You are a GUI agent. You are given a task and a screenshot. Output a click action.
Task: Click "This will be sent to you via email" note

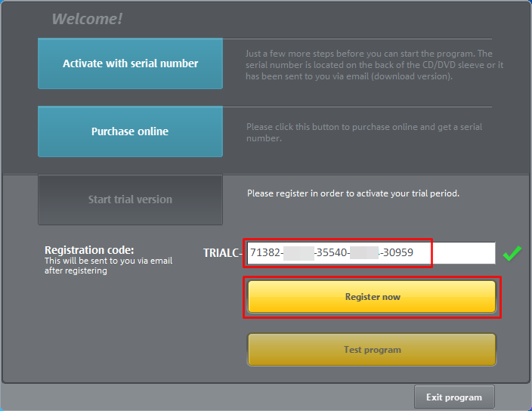point(109,265)
